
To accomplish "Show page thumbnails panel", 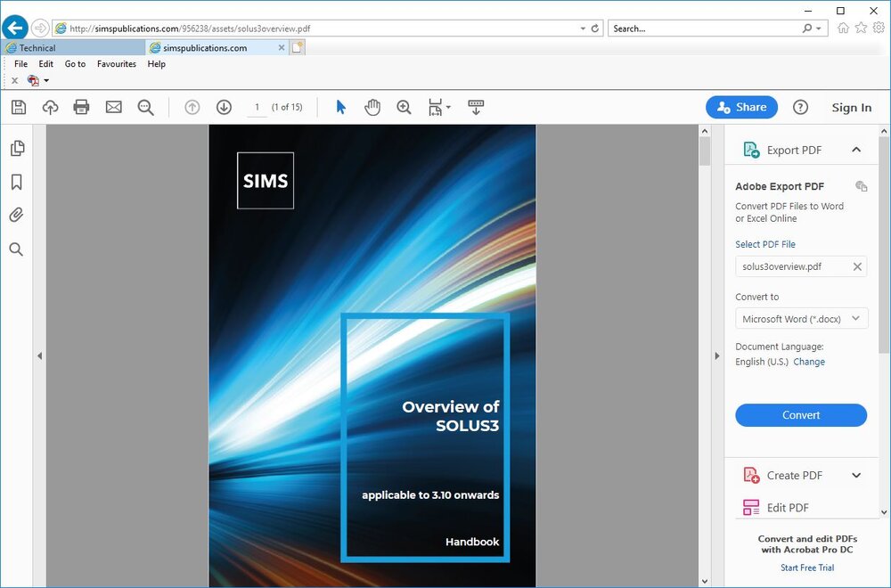I will [x=17, y=148].
